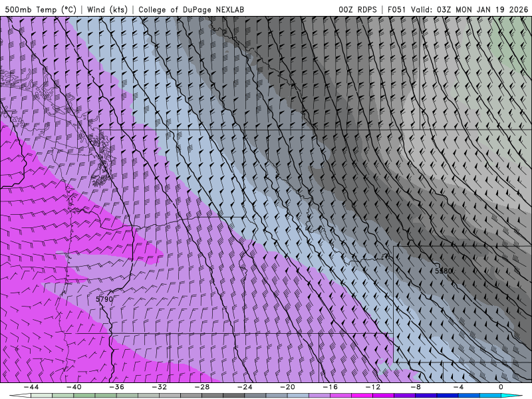Click the 'Wind (kts)' header text
This screenshot has width=532, height=399.
coord(107,9)
